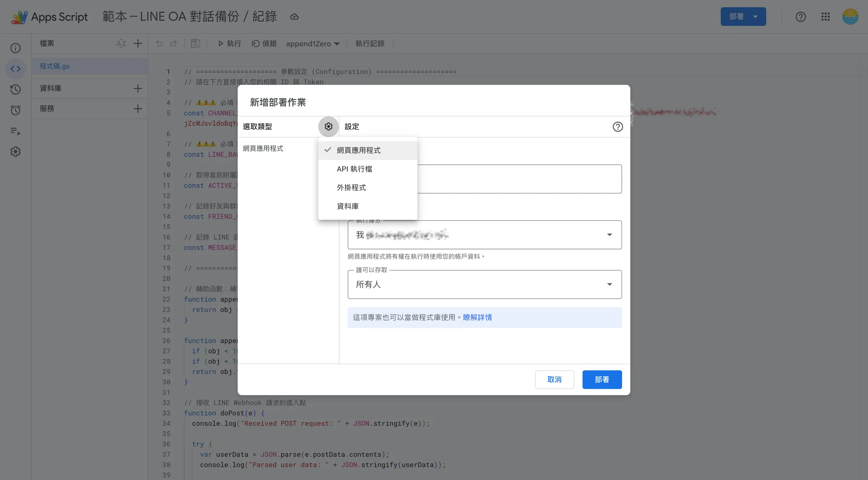
Task: Switch to the Editor code icon
Action: 16,69
